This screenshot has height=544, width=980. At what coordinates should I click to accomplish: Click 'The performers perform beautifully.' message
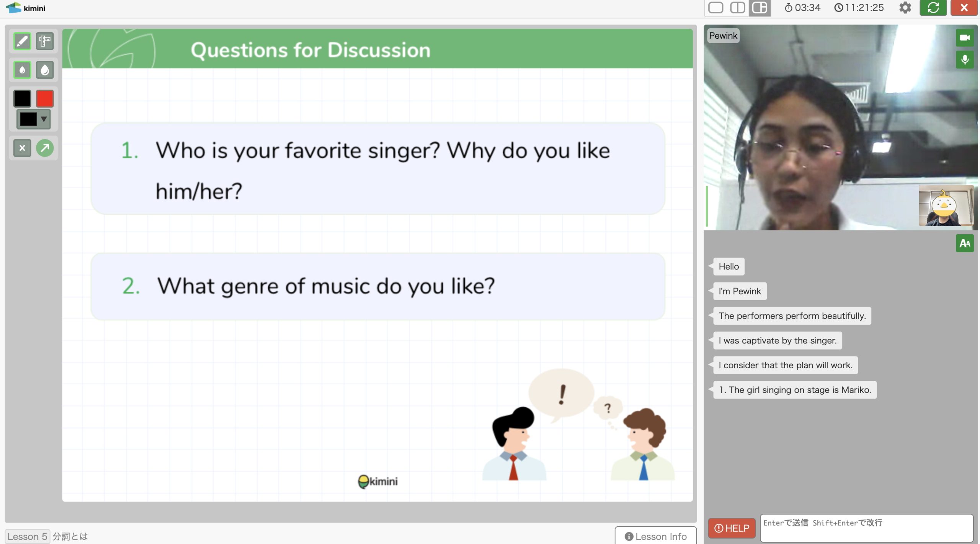tap(792, 316)
